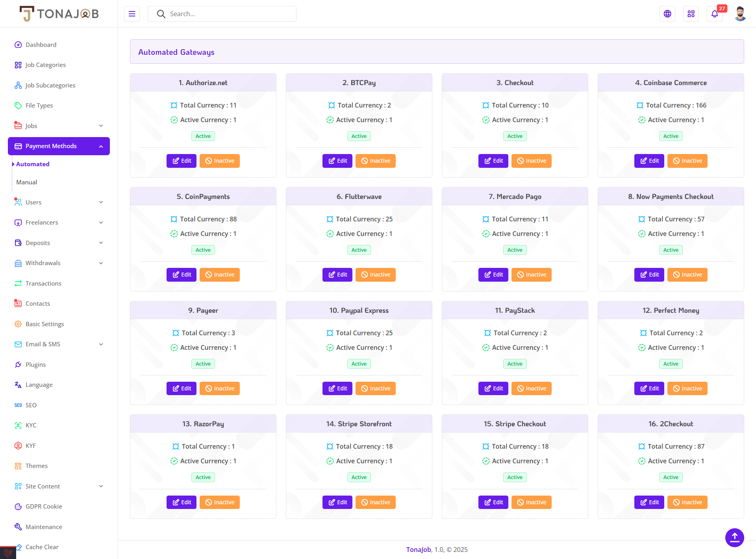Click the hamburger menu toggle icon

coord(132,14)
